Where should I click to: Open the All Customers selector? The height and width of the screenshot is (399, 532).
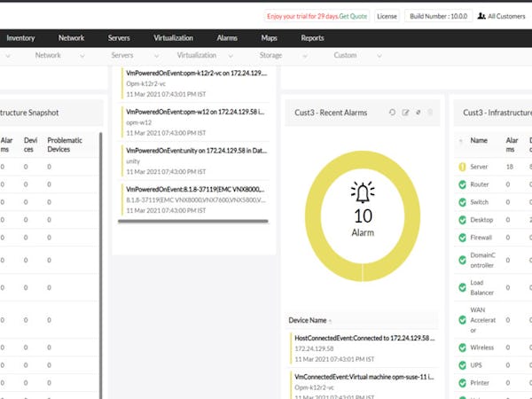click(x=502, y=16)
